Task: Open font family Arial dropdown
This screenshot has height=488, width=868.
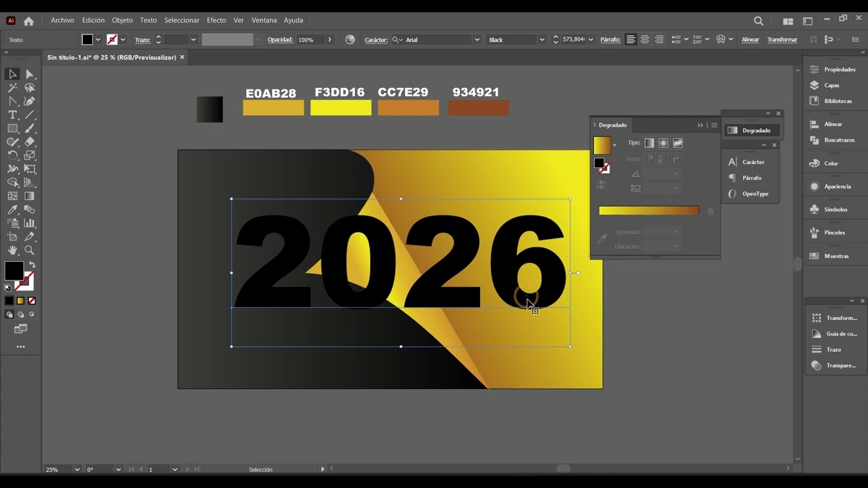Action: coord(477,40)
